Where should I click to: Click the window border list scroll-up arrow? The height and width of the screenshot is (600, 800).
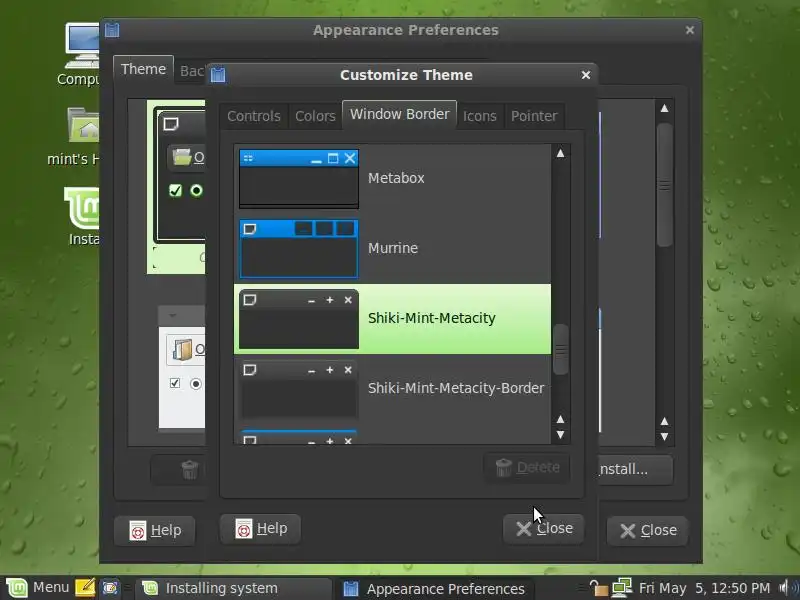point(560,153)
